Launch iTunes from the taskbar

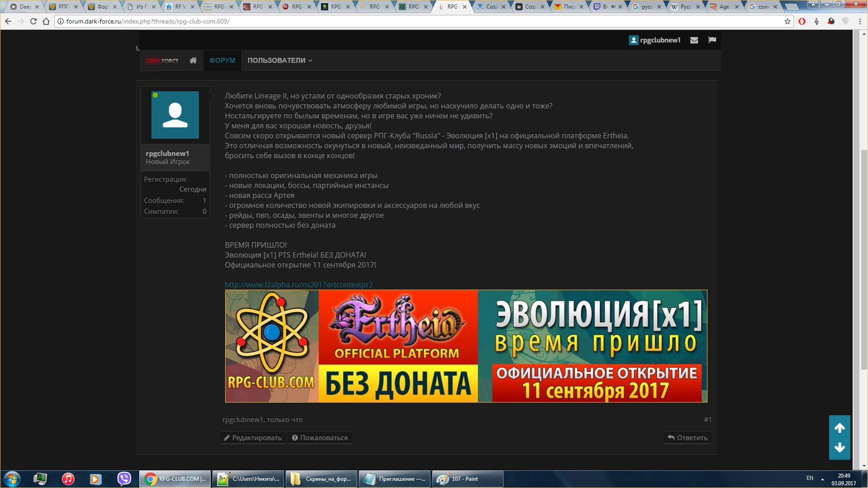point(68,479)
